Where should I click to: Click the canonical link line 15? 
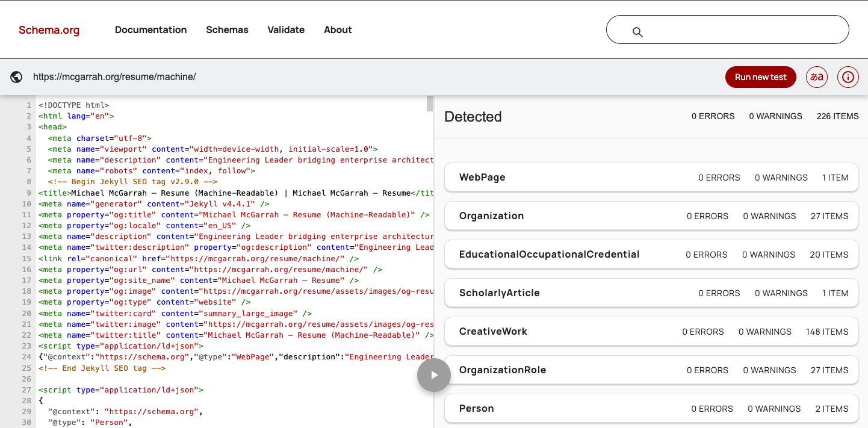pyautogui.click(x=199, y=259)
